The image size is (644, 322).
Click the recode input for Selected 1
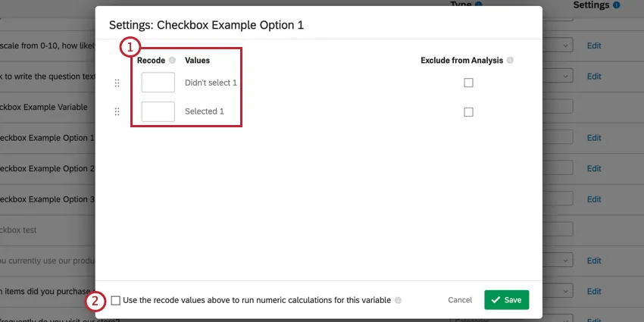[x=158, y=111]
